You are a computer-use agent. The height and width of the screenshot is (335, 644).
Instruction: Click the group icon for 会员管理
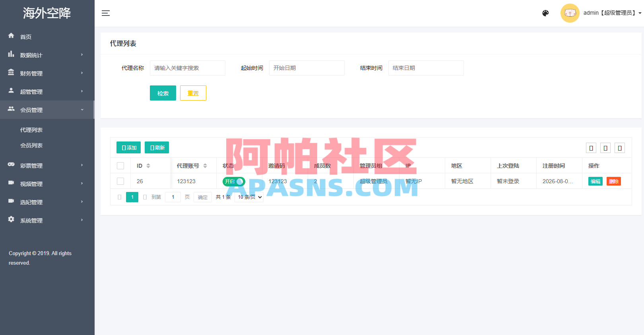coord(11,109)
